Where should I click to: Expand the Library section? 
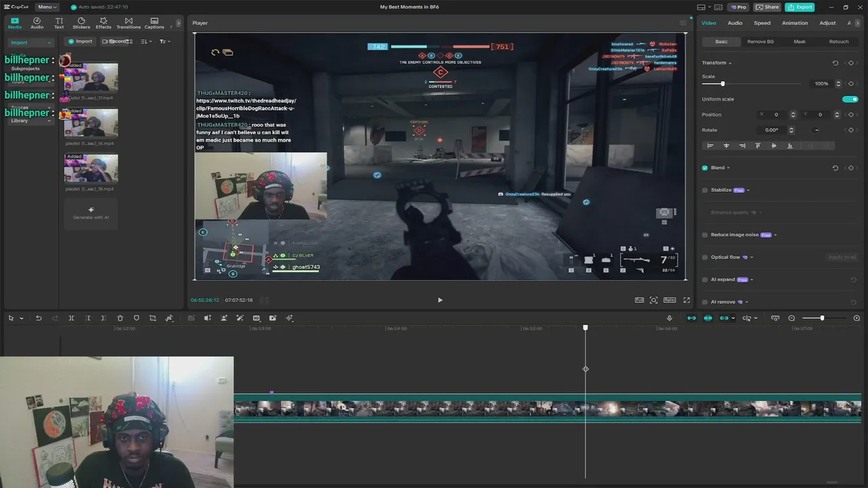[x=30, y=121]
